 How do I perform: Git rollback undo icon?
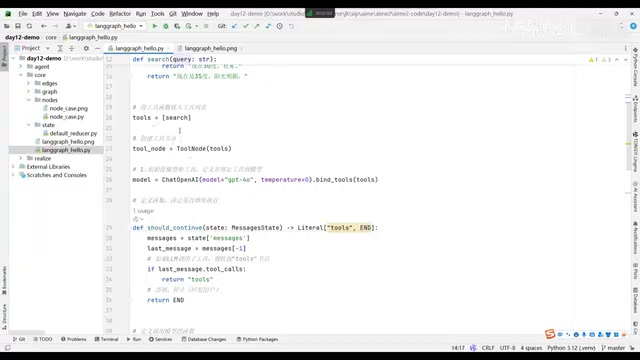click(x=291, y=26)
